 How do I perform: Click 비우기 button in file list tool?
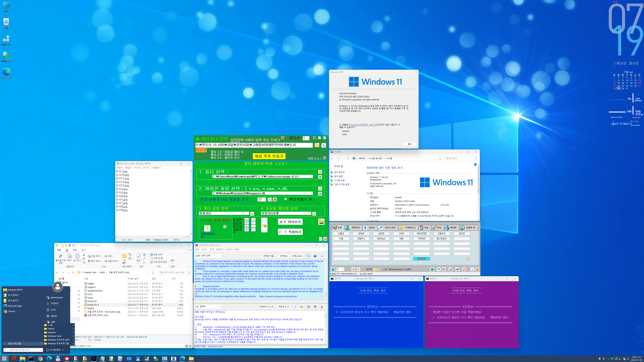[201, 150]
